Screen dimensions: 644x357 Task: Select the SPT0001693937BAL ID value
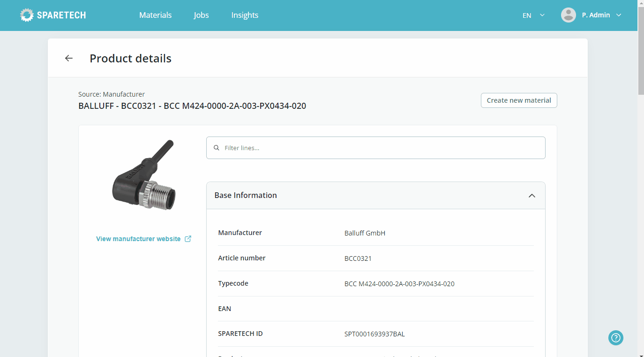pos(374,334)
